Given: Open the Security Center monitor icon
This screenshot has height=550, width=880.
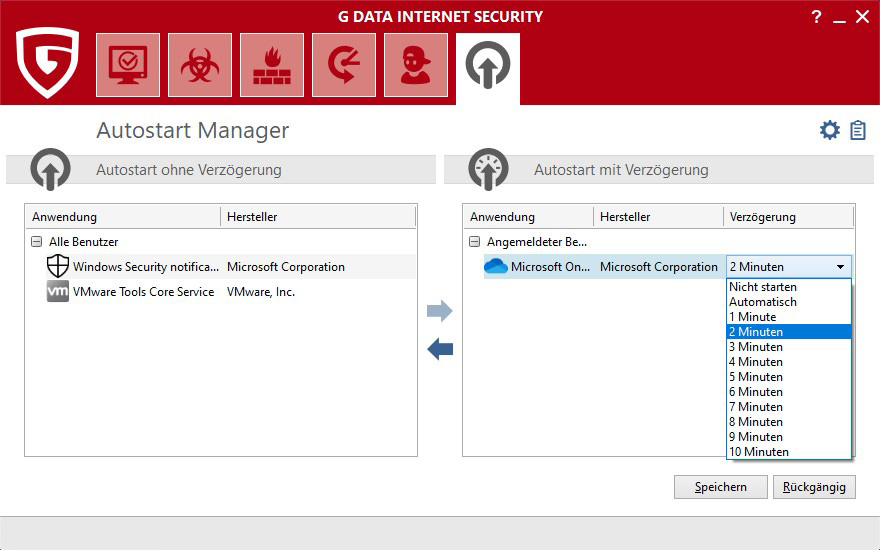Looking at the screenshot, I should [127, 65].
